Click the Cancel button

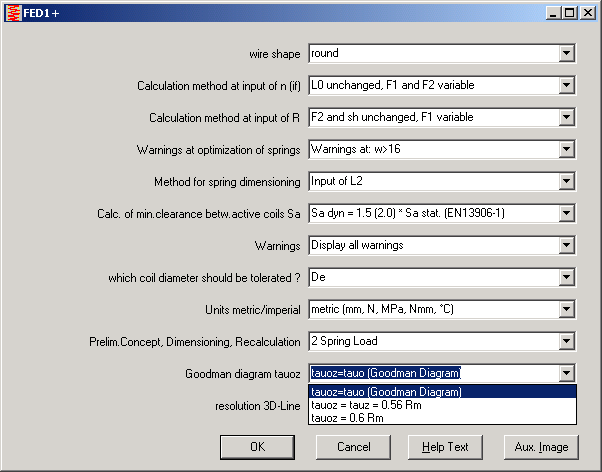(354, 447)
